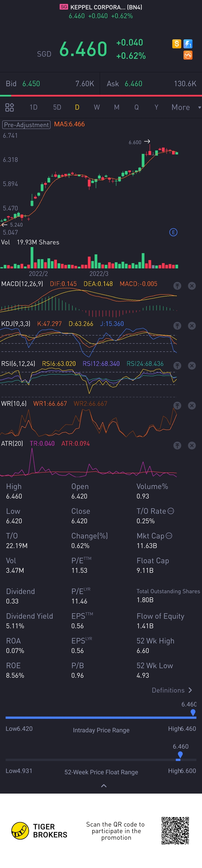This screenshot has height=868, width=202.
Task: Tap the info icon beside Mkt Cap
Action: (x=169, y=535)
